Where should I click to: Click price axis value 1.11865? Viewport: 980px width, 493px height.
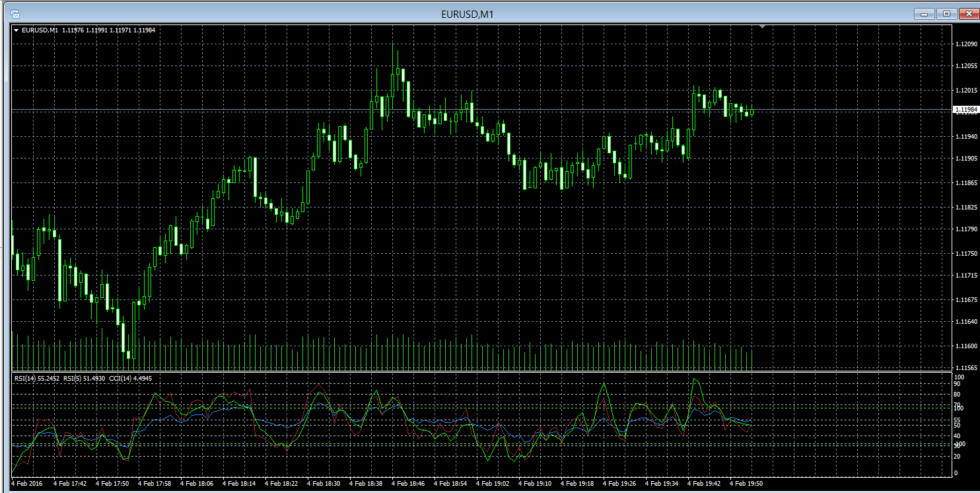click(x=965, y=183)
